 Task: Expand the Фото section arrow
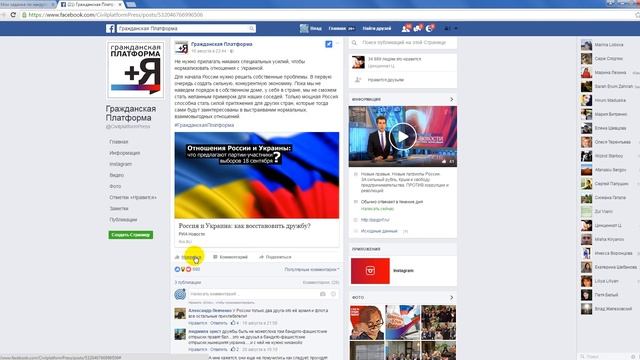coord(451,298)
